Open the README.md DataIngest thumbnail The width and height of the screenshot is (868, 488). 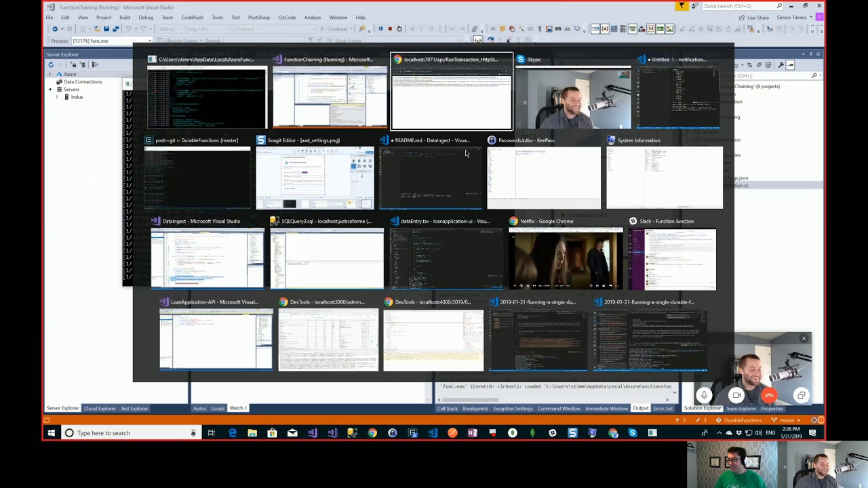click(x=431, y=178)
